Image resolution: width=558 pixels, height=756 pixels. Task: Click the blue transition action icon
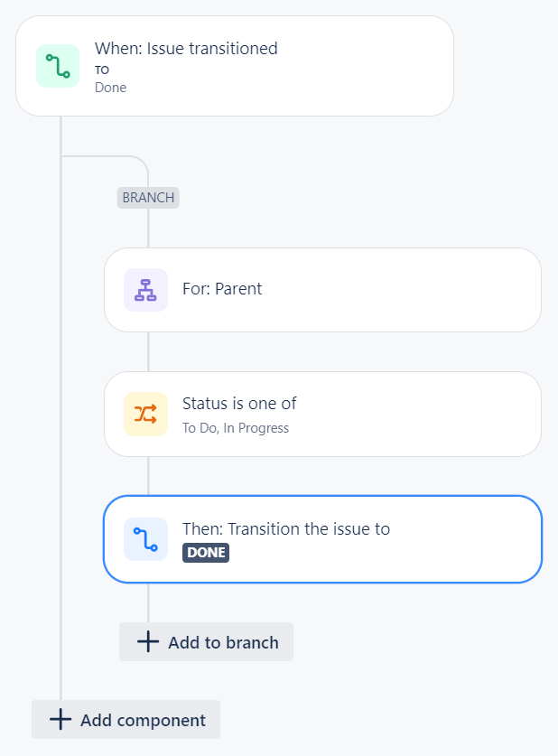(x=145, y=538)
